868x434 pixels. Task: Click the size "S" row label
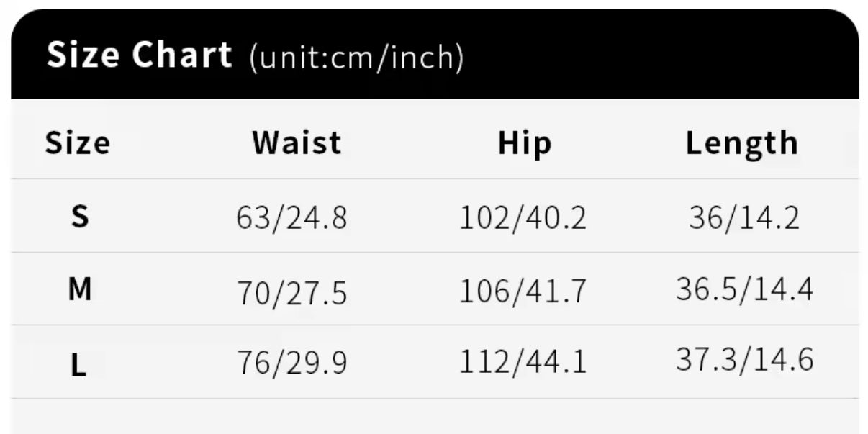(x=79, y=216)
